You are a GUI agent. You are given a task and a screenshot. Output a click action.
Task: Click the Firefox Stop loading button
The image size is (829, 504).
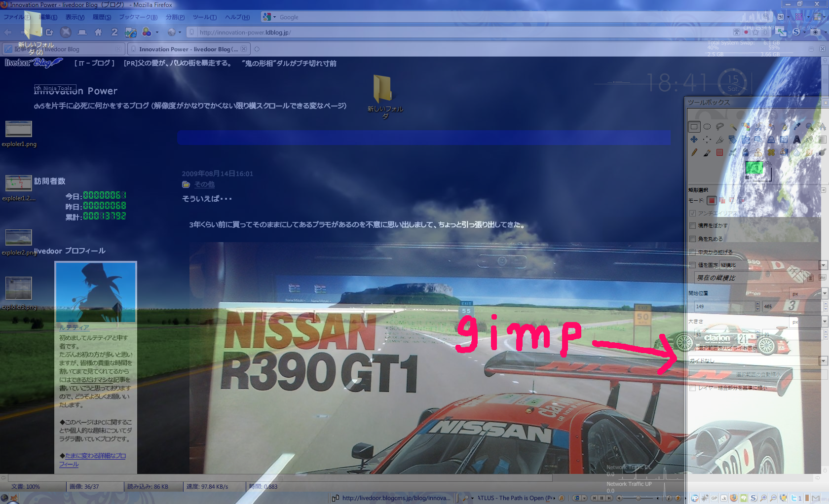[66, 32]
